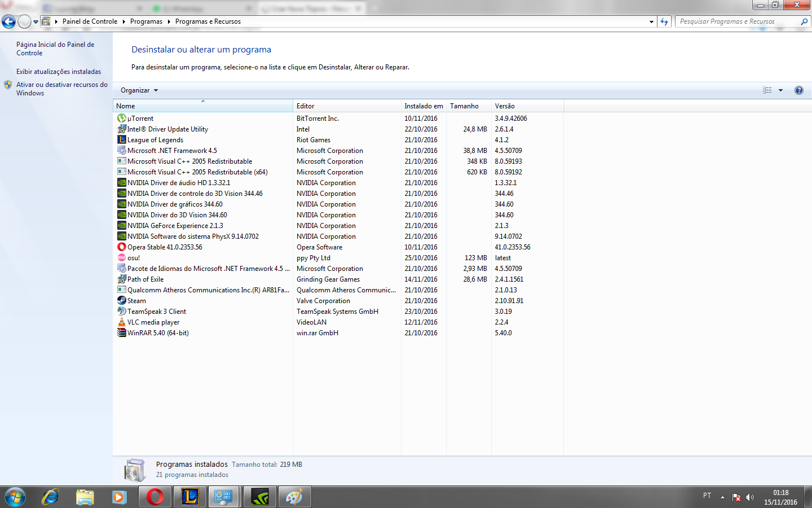The width and height of the screenshot is (812, 508).
Task: Switch to Opera on the taskbar
Action: [x=155, y=497]
